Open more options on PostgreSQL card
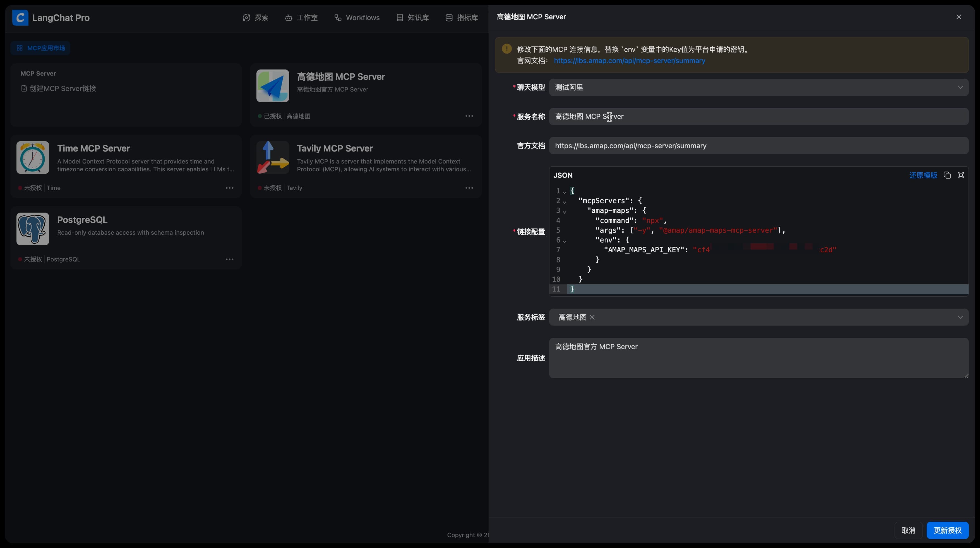Image resolution: width=980 pixels, height=548 pixels. 229,259
